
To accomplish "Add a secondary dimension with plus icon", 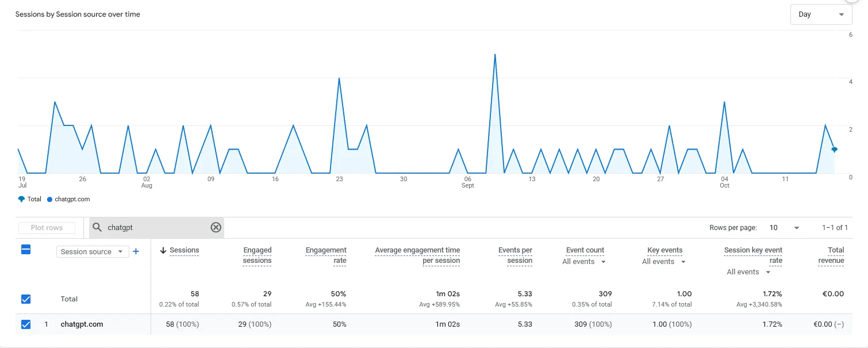I will point(136,251).
